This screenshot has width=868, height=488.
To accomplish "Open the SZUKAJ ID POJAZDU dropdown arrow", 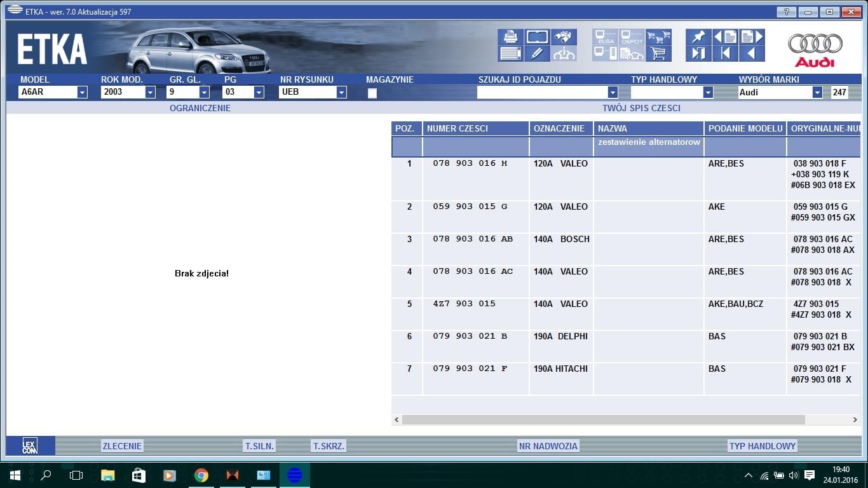I will pyautogui.click(x=613, y=92).
